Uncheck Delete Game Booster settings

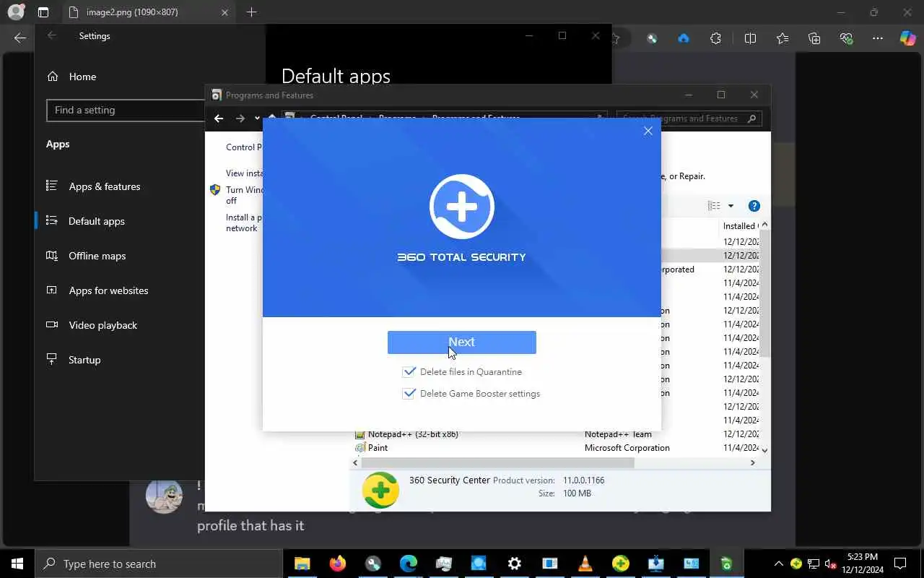(x=409, y=393)
